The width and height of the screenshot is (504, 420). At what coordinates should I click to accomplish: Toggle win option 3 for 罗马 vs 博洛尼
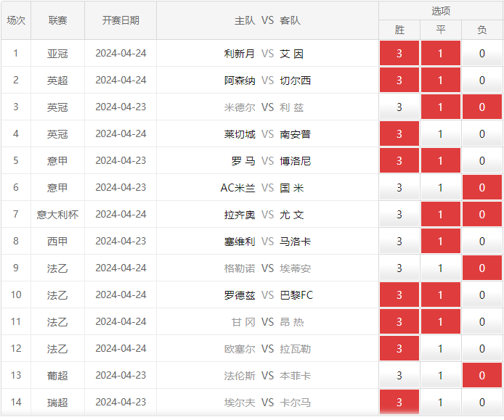point(399,160)
